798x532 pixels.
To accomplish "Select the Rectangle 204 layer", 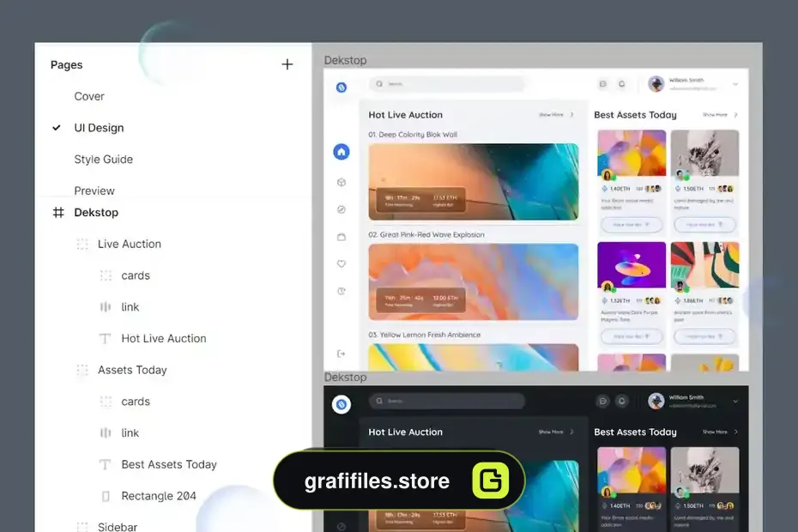I will point(158,496).
